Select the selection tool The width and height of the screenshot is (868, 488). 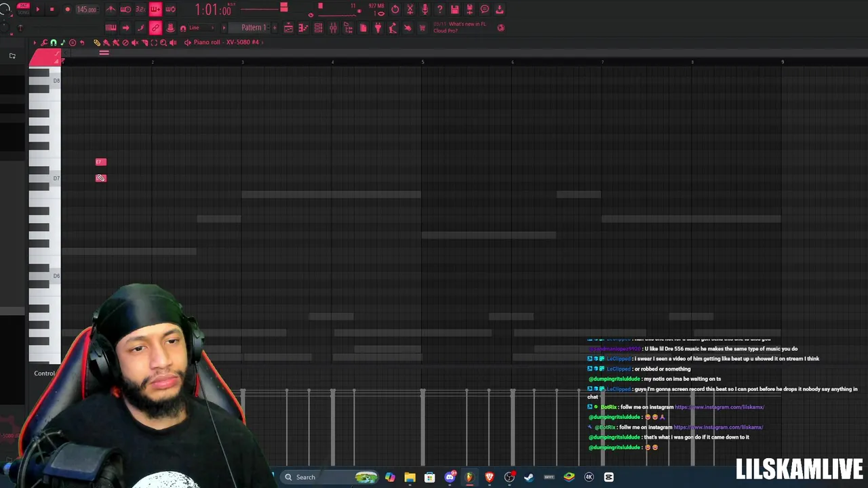click(154, 43)
